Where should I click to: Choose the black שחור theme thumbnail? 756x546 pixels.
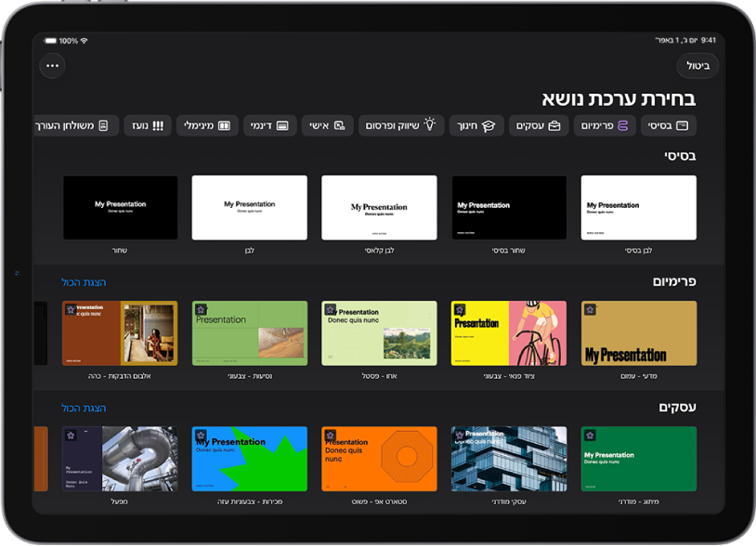tap(120, 208)
